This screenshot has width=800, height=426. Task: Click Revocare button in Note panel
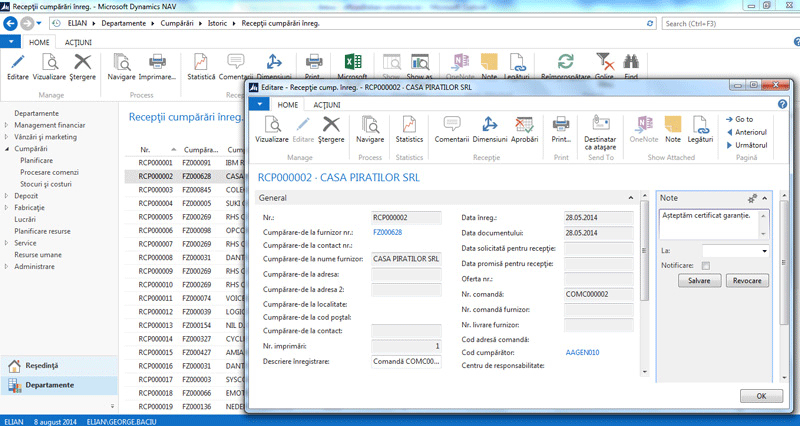(x=747, y=281)
